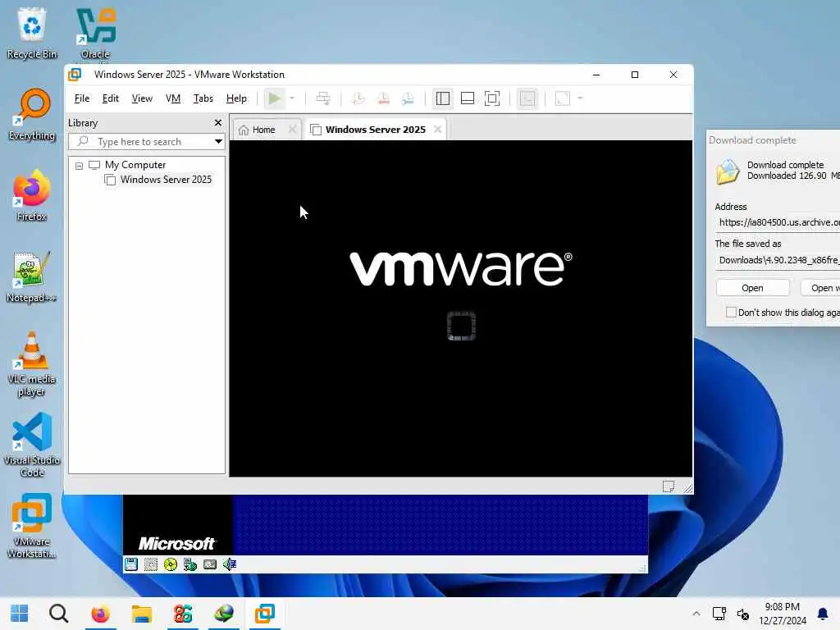Viewport: 840px width, 630px height.
Task: Open Recycle Bin desktop icon
Action: tap(32, 34)
